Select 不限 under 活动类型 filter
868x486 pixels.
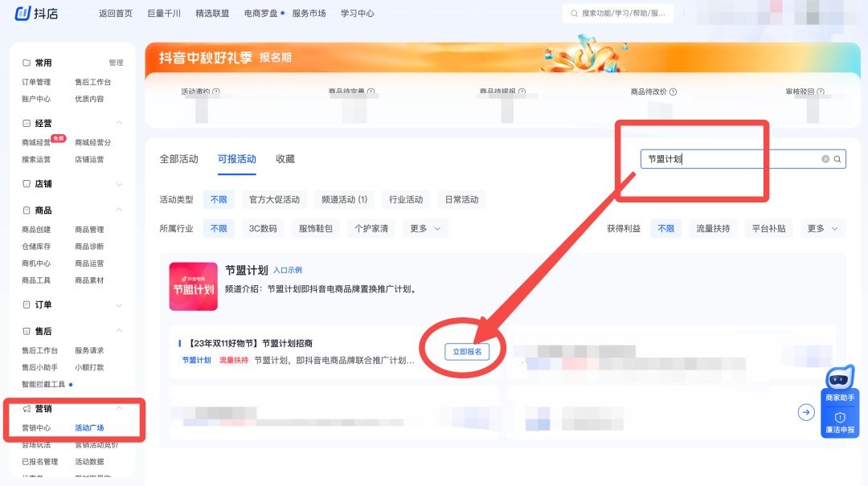click(219, 199)
